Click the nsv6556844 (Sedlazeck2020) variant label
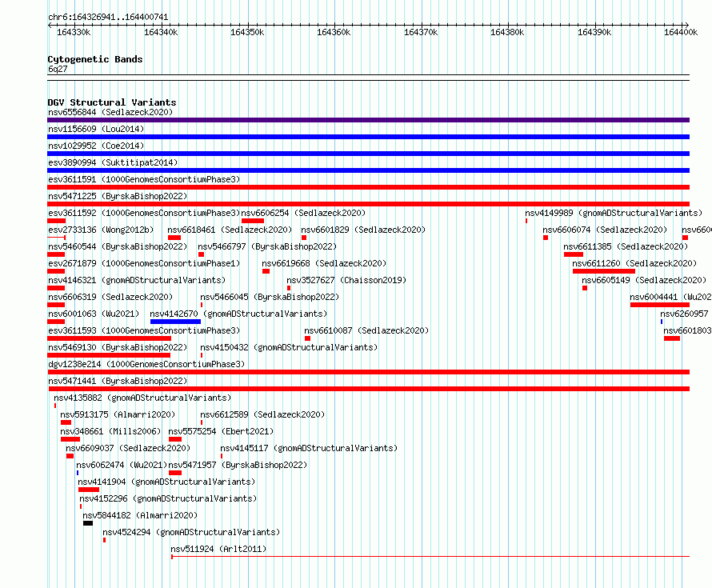The image size is (712, 588). [x=110, y=112]
